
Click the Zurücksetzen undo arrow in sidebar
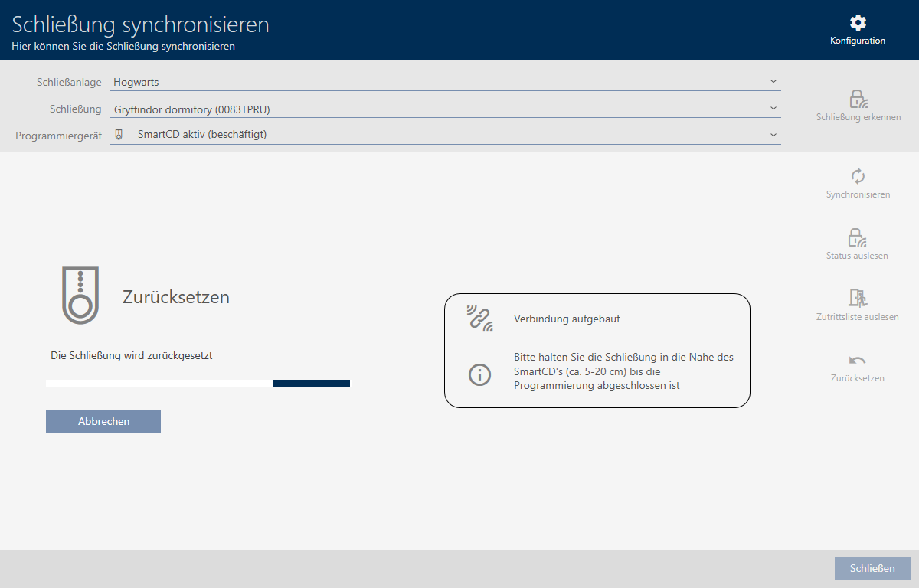click(857, 361)
